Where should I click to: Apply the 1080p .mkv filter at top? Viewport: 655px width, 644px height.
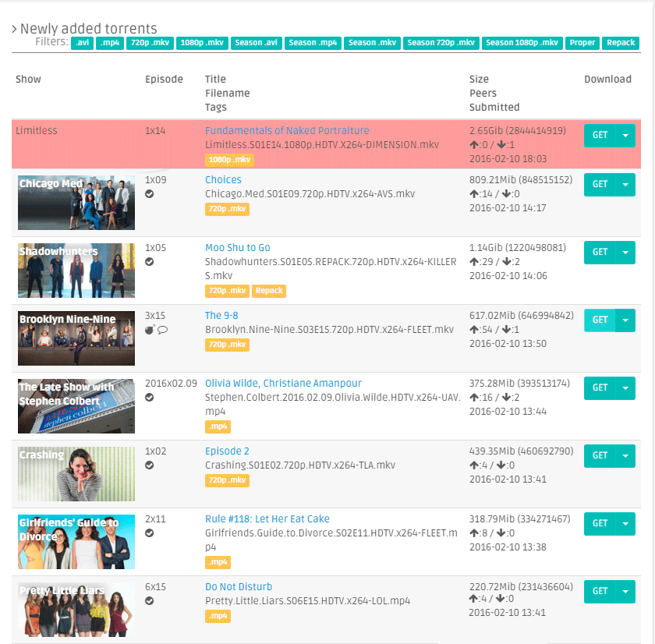202,43
